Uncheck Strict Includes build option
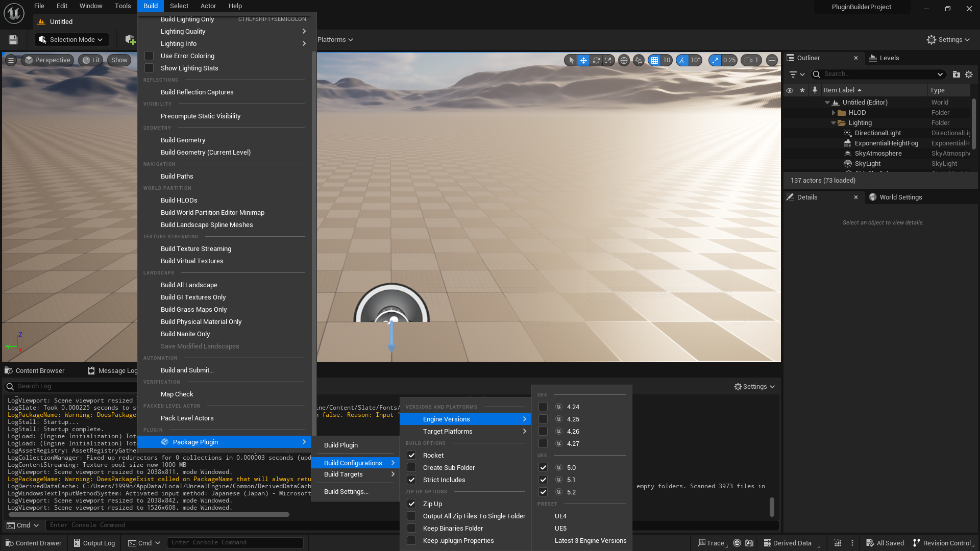Image resolution: width=980 pixels, height=551 pixels. coord(411,480)
